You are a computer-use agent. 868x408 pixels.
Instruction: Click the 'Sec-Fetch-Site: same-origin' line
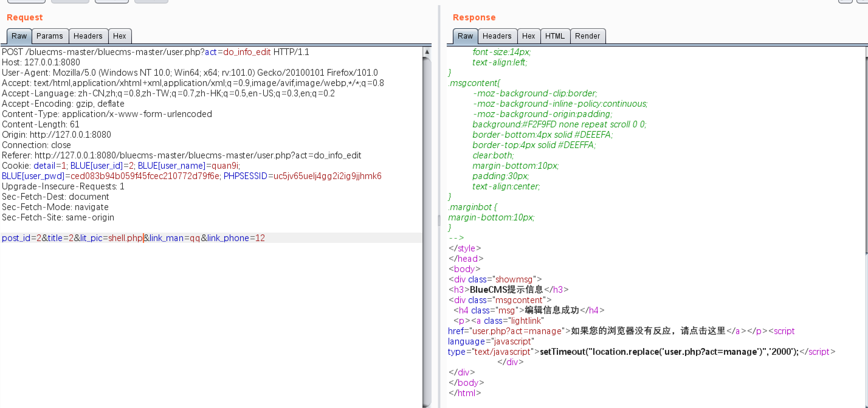coord(58,217)
